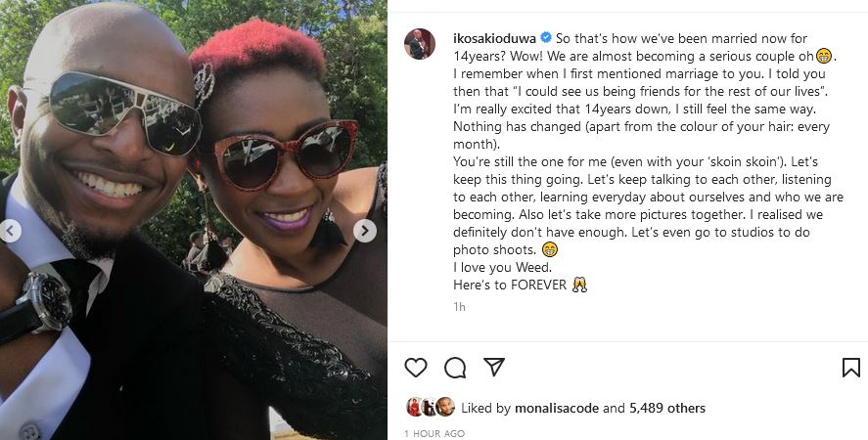
Task: Open comments with the speech bubble icon
Action: [x=455, y=368]
